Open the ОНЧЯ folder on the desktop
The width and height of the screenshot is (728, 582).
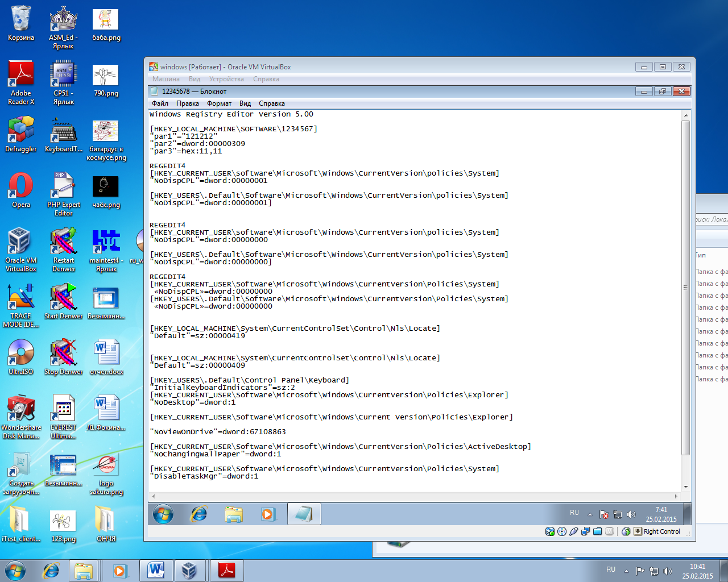(106, 524)
